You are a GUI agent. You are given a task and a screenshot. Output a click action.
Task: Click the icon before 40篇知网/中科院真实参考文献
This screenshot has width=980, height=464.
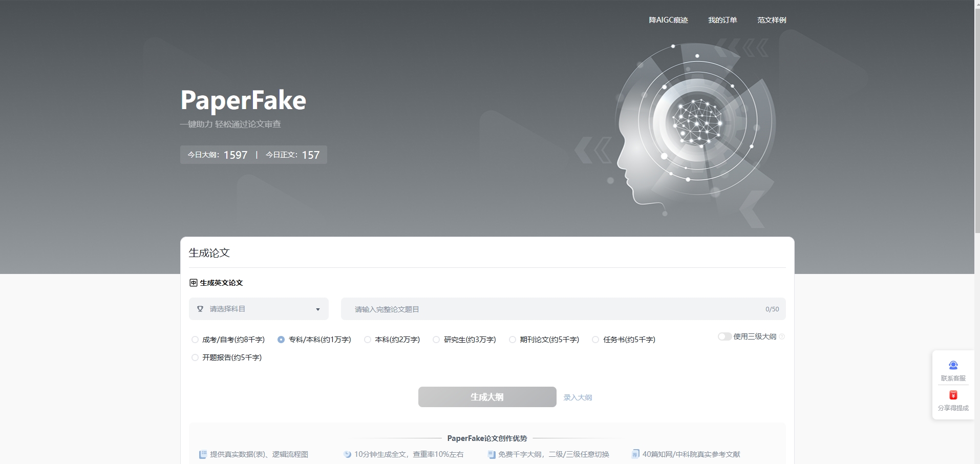pyautogui.click(x=635, y=454)
